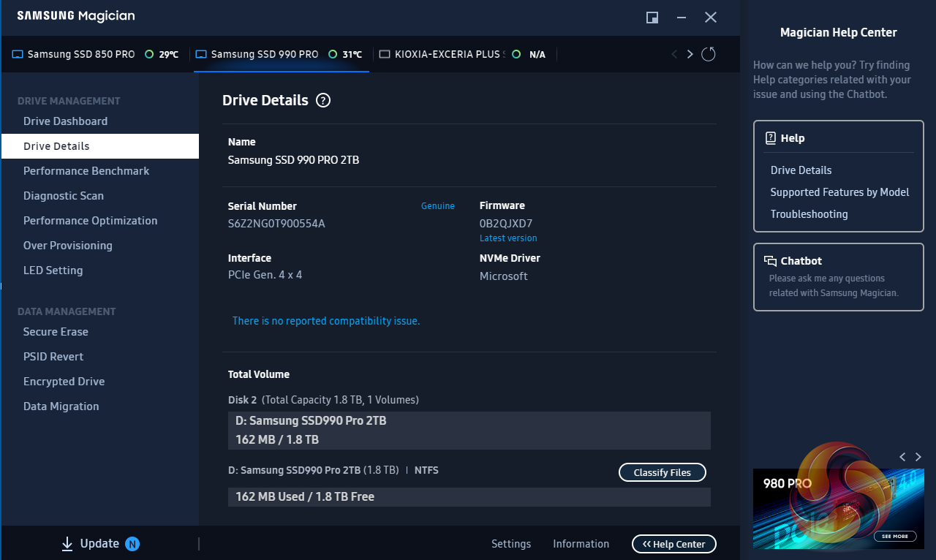This screenshot has height=560, width=936.
Task: Go to Performance Optimization
Action: point(90,221)
